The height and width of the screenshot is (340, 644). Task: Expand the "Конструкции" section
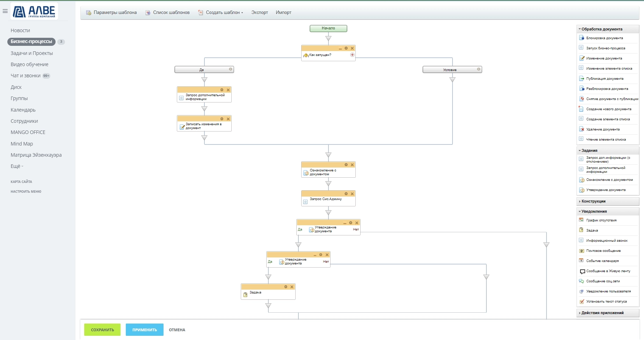(x=593, y=201)
